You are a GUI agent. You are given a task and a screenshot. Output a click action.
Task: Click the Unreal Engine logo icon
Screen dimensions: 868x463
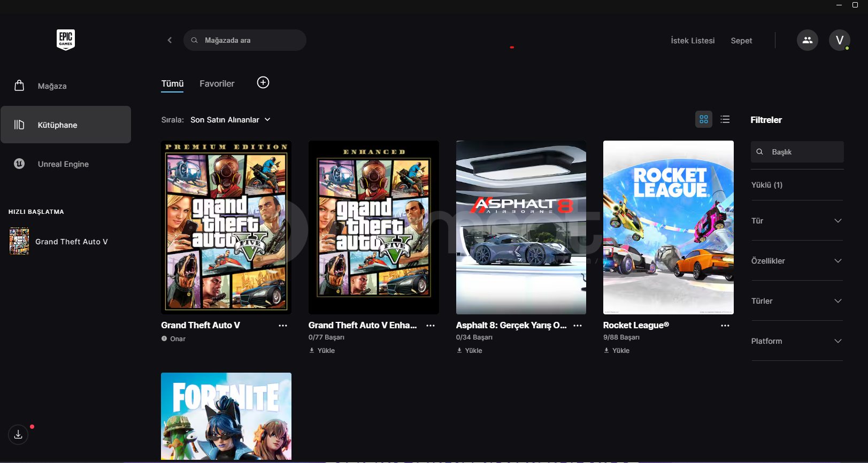click(x=19, y=164)
